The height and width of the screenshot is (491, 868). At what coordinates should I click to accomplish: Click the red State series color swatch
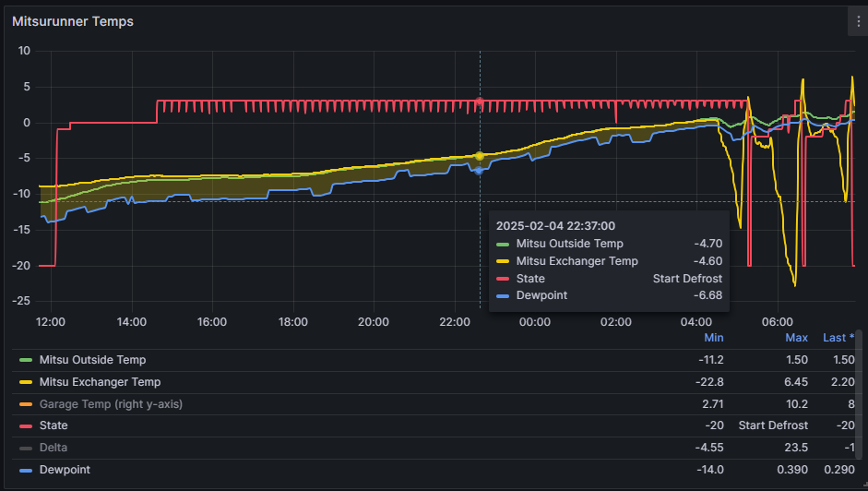point(26,426)
